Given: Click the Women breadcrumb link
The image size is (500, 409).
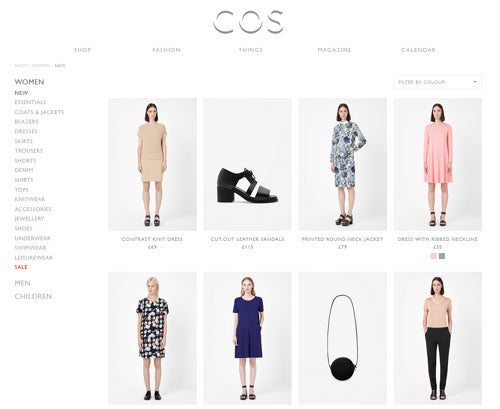Looking at the screenshot, I should [41, 66].
